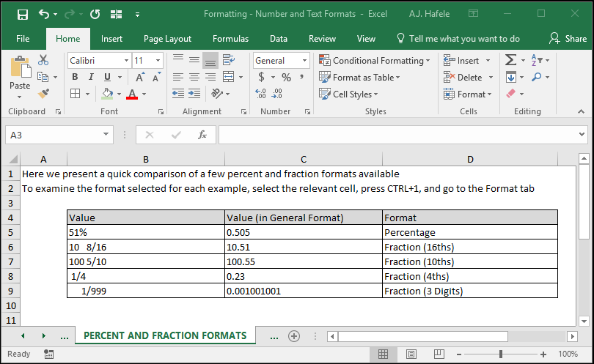Image resolution: width=594 pixels, height=364 pixels.
Task: Click the Tell me what you want to do box
Action: tap(458, 39)
